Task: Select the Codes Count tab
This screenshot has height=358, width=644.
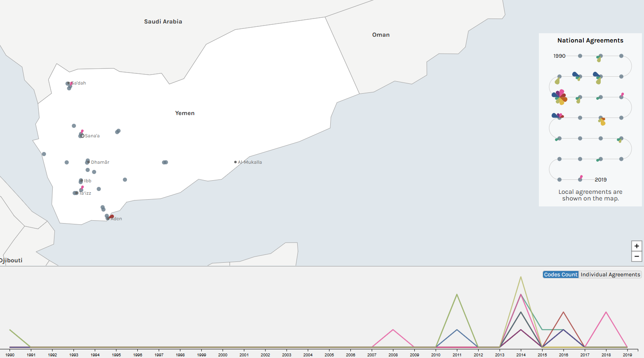Action: tap(560, 274)
